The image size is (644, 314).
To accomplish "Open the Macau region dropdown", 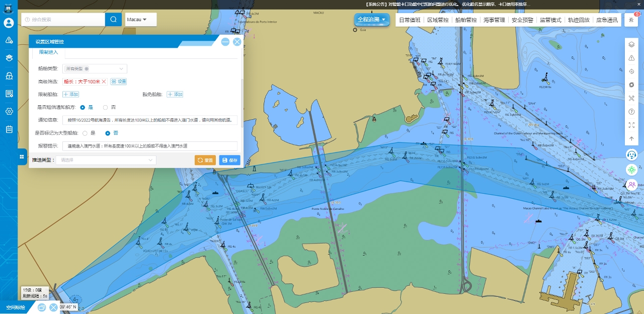I will (140, 20).
